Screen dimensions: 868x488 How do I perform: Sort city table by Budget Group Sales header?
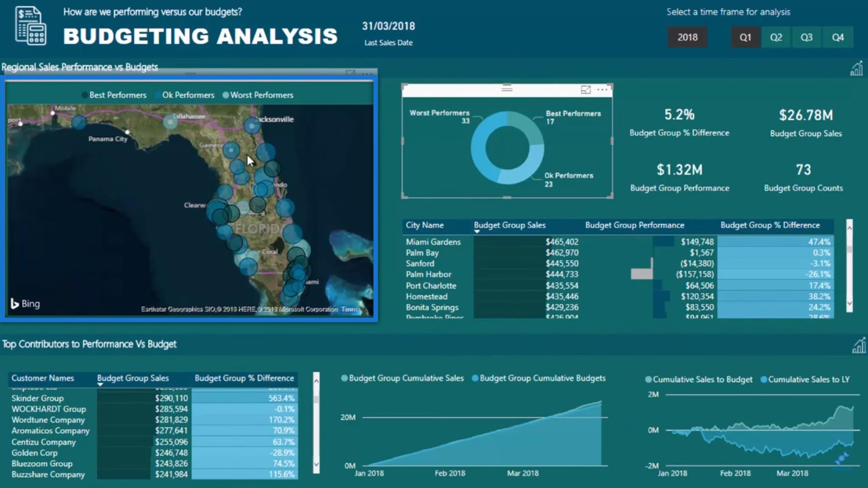tap(509, 225)
